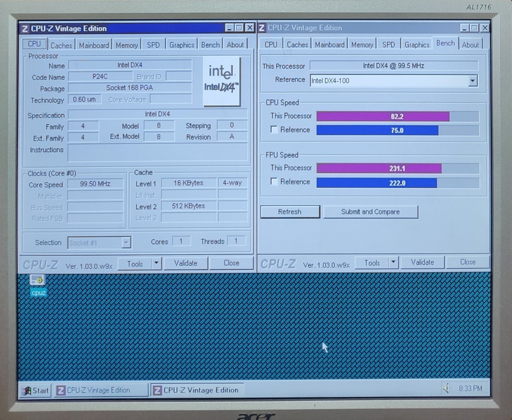Viewport: 512px width, 420px height.
Task: Open the Caches tab in right window
Action: pyautogui.click(x=297, y=44)
